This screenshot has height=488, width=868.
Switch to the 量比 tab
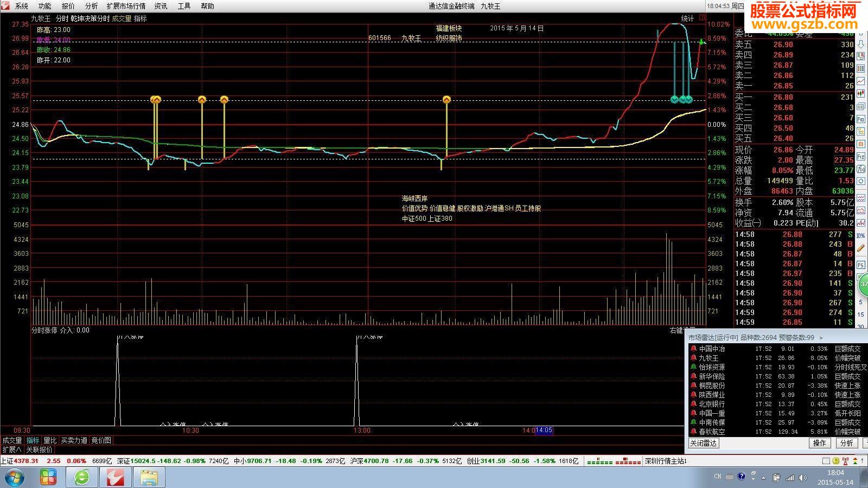pyautogui.click(x=50, y=440)
